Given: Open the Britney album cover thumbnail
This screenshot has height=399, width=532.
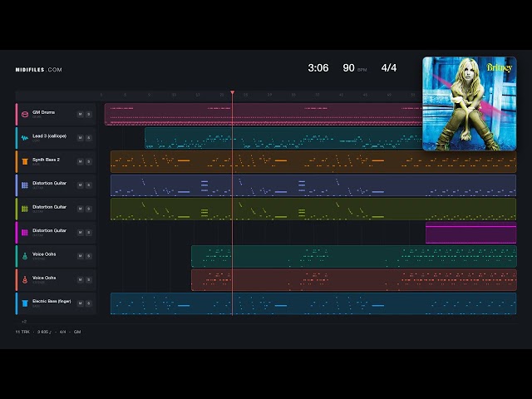Looking at the screenshot, I should pos(470,103).
